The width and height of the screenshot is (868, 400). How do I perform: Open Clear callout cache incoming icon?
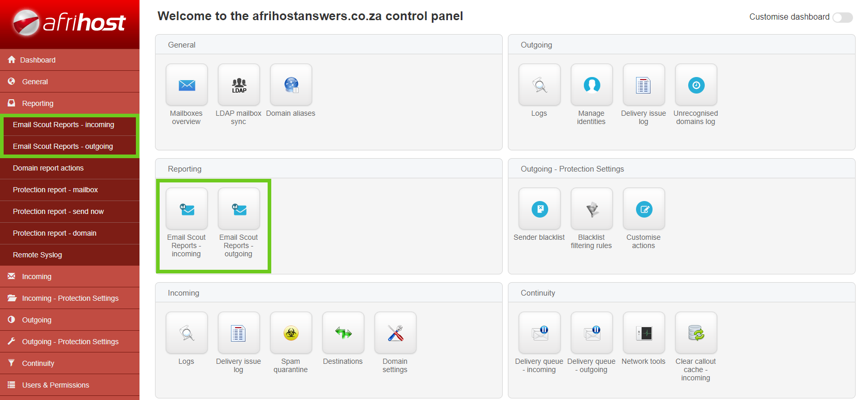tap(696, 333)
